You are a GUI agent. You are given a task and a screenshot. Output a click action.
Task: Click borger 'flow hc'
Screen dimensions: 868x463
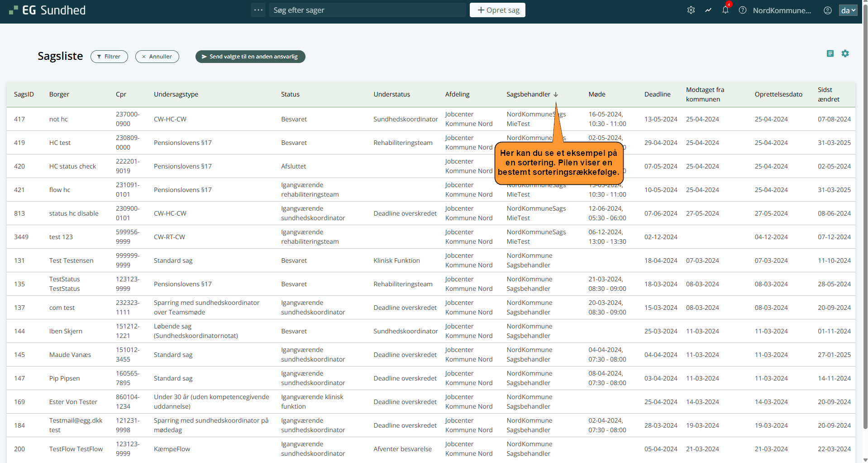click(x=60, y=190)
